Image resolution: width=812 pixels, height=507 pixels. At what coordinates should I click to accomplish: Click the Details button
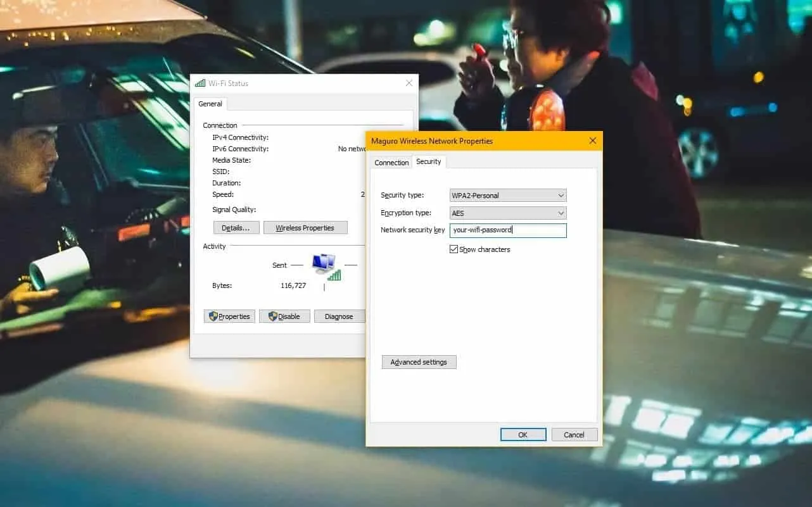click(236, 227)
